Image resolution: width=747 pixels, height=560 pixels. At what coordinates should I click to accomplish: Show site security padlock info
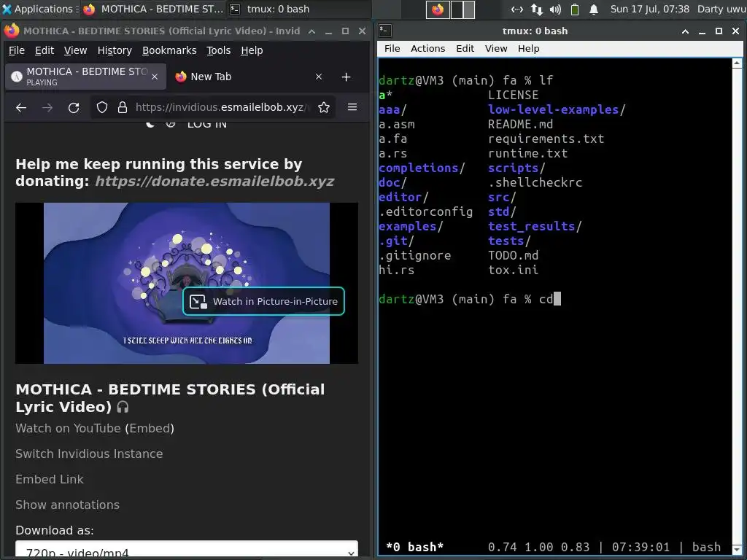pyautogui.click(x=123, y=107)
